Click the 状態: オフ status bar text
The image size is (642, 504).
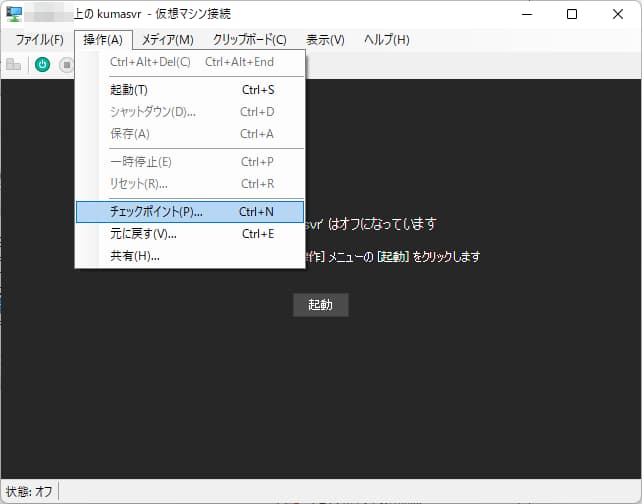29,492
